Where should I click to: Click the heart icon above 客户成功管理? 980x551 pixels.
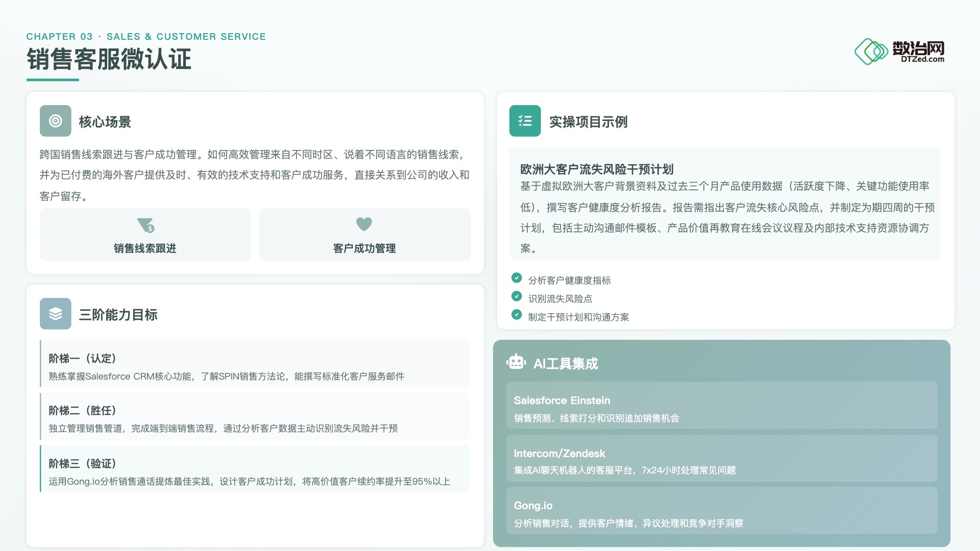tap(364, 224)
